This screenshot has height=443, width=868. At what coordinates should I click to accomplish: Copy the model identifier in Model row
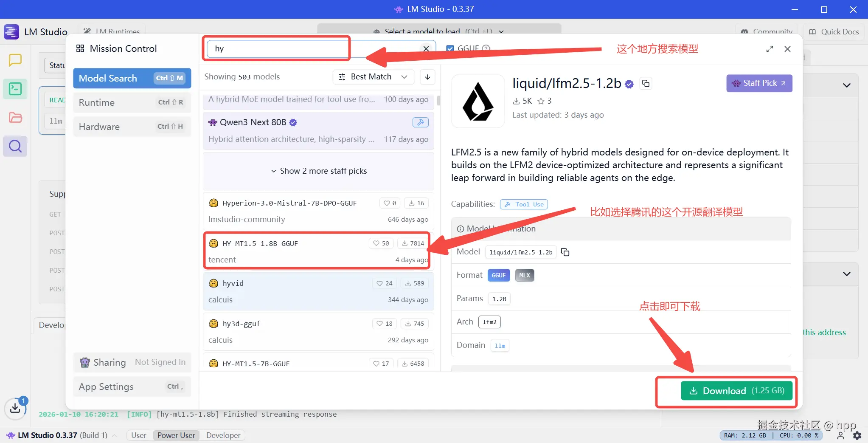[x=565, y=252]
